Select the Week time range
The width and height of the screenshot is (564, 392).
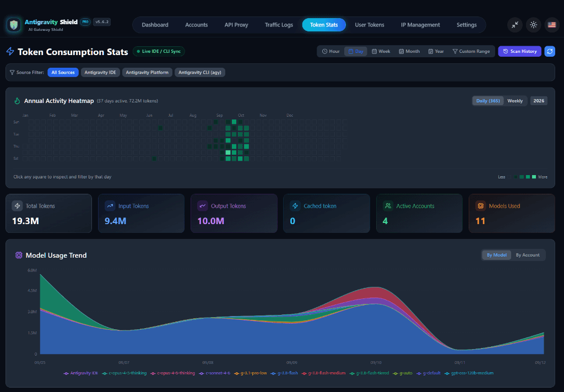coord(381,51)
